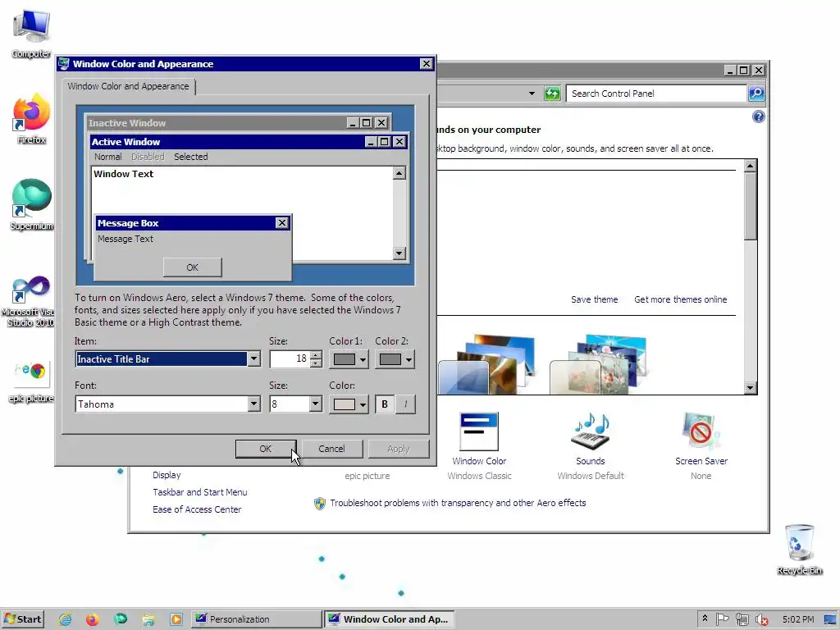Click Cancel in Window Color and Appearance dialog
The width and height of the screenshot is (840, 630).
(x=331, y=449)
